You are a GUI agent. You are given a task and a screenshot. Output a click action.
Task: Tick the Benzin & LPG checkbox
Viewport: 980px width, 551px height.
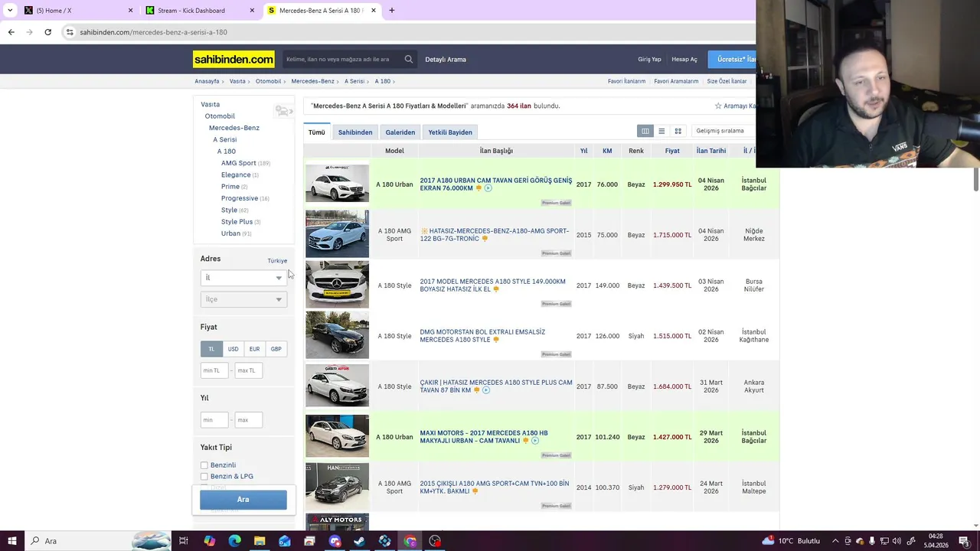coord(204,477)
